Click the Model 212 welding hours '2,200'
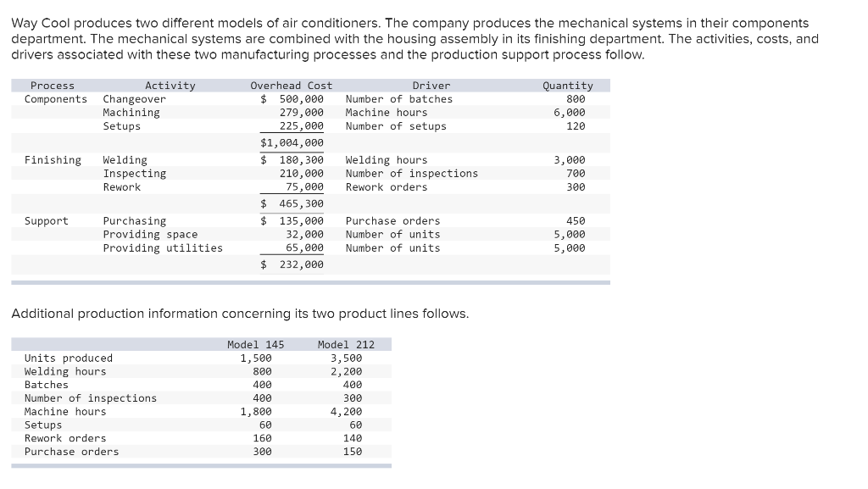The height and width of the screenshot is (489, 868). pyautogui.click(x=346, y=372)
